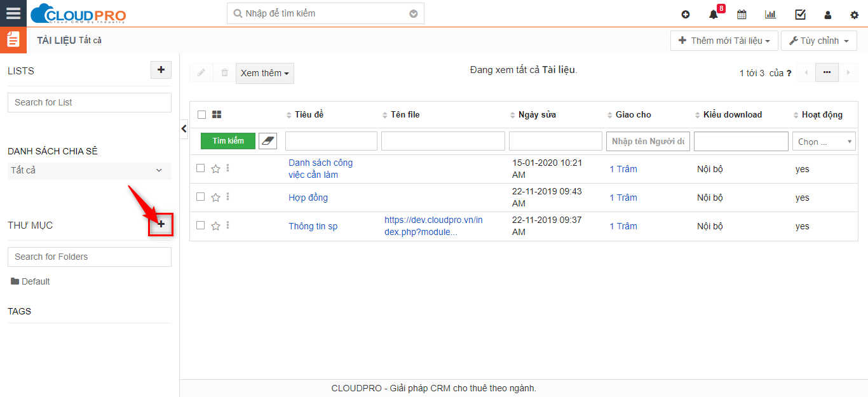This screenshot has height=397, width=868.
Task: Tick the select-all checkbox in header
Action: pyautogui.click(x=202, y=114)
